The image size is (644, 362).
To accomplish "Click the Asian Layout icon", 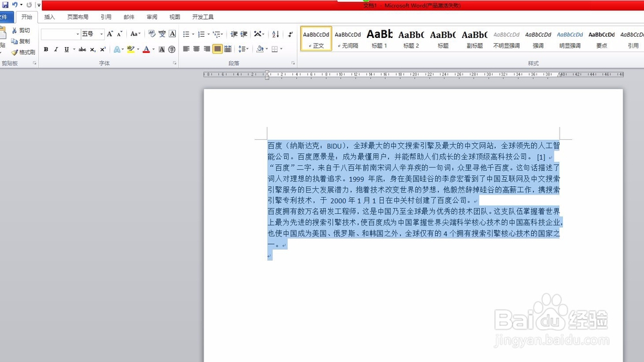I will 258,34.
